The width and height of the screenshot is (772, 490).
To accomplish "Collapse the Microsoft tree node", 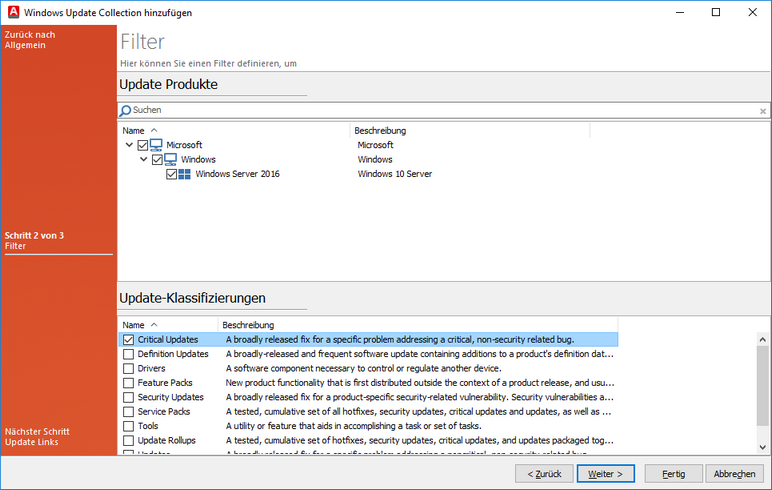I will click(x=129, y=145).
